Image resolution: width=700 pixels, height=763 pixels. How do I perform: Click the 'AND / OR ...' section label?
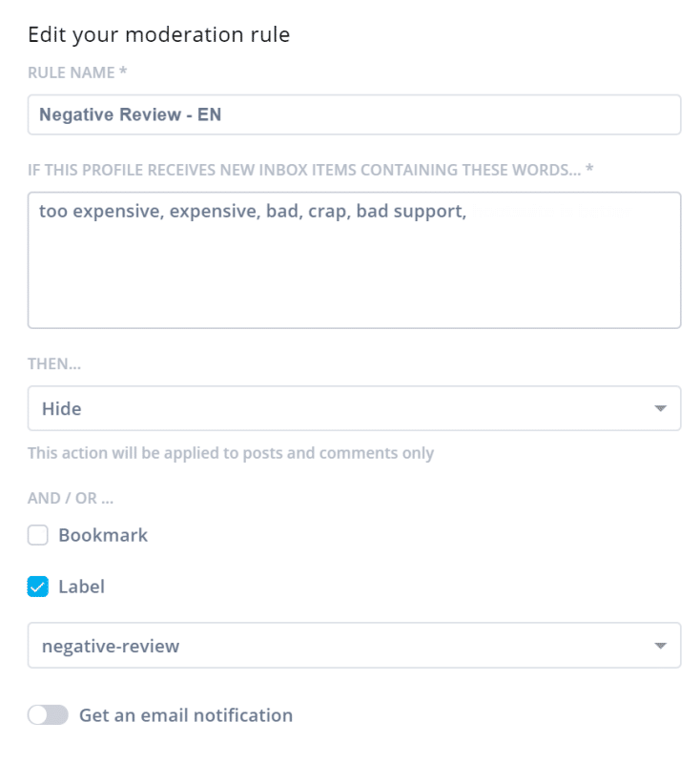72,498
